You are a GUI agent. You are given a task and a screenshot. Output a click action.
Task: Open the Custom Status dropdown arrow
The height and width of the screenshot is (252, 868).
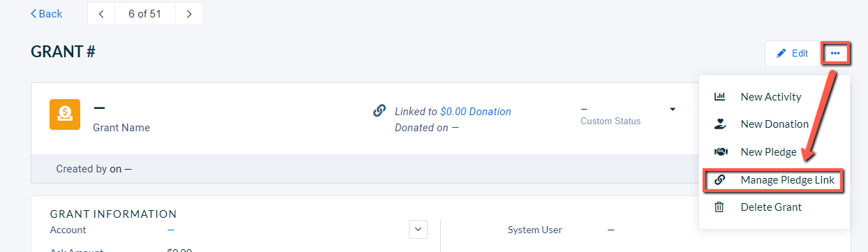point(673,110)
